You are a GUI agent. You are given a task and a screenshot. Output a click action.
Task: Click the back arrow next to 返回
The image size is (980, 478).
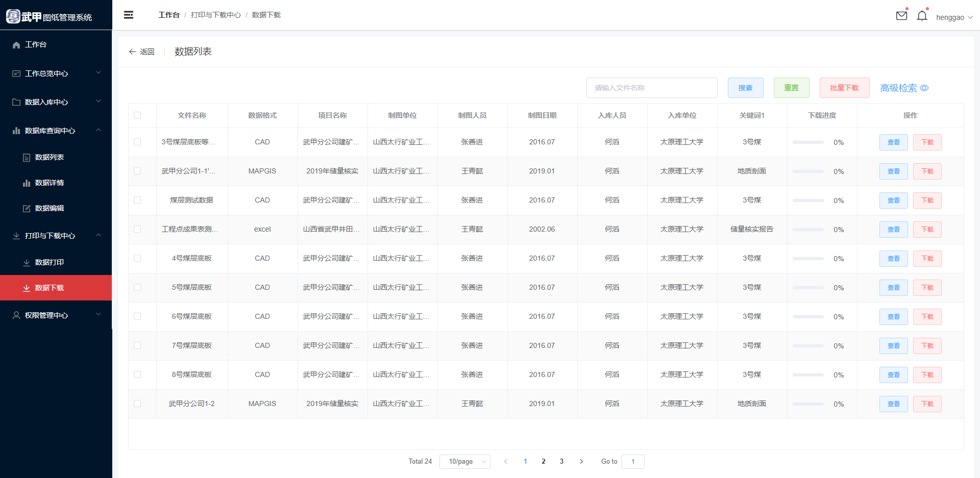click(x=132, y=52)
